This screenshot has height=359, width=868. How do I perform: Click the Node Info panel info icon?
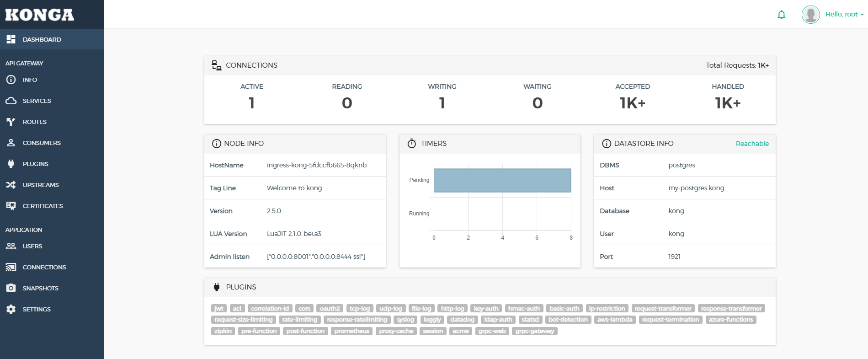[217, 144]
